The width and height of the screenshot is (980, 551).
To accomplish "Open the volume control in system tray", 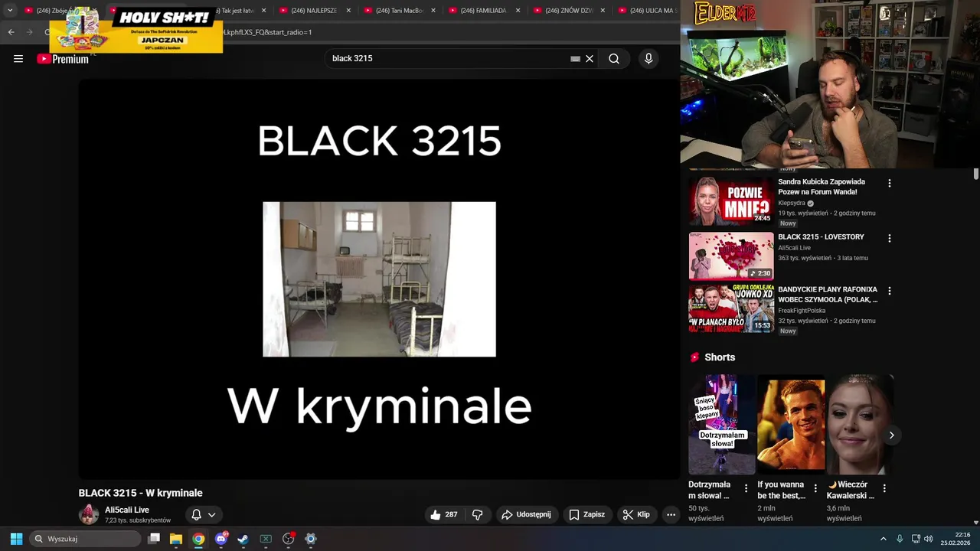I will click(x=929, y=539).
